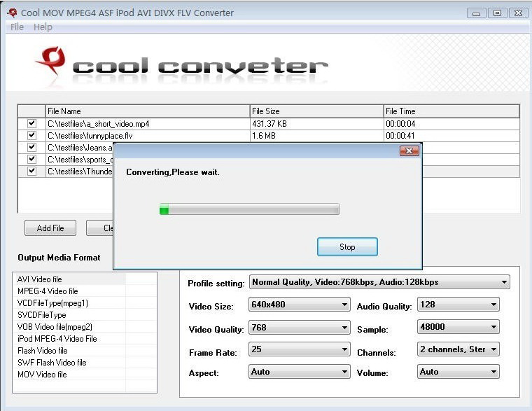The height and width of the screenshot is (411, 532).
Task: Maximize the converter window
Action: click(x=497, y=13)
